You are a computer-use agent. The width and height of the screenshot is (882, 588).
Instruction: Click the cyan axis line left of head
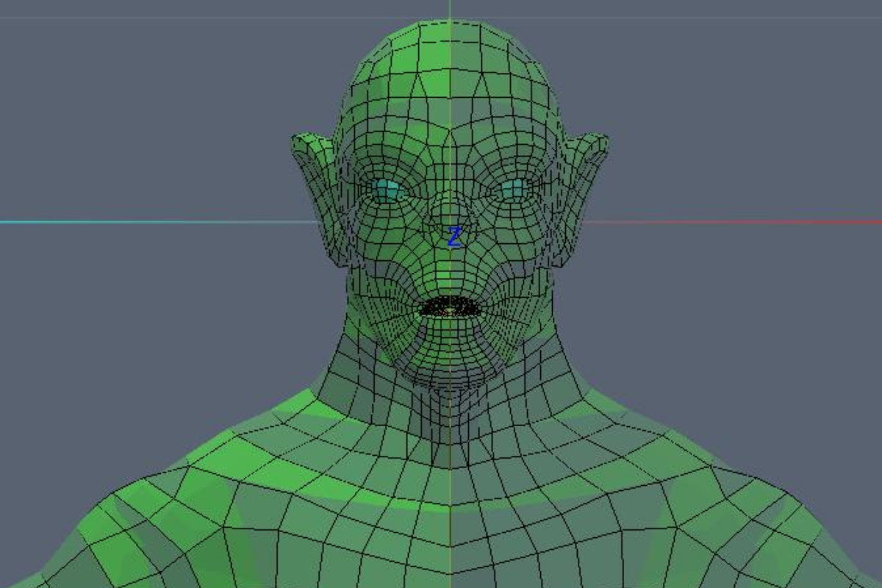[159, 222]
